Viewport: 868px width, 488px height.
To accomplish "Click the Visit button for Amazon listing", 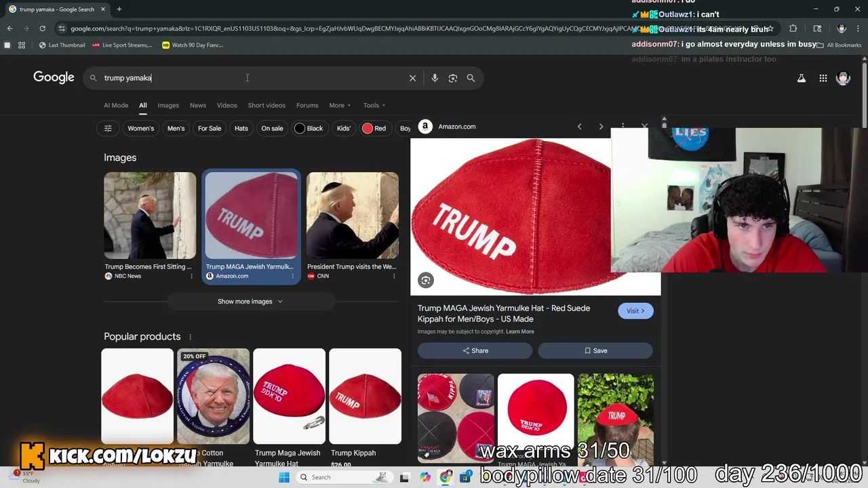I will point(635,310).
